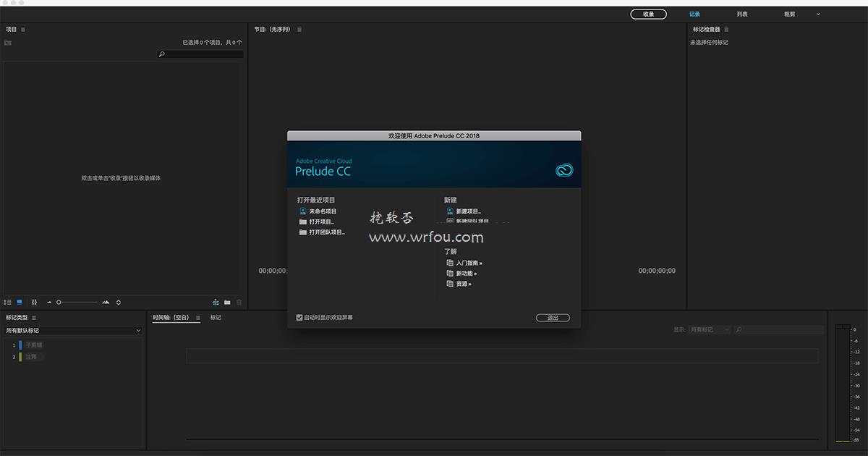Select the 子剪辑 marker type
The width and height of the screenshot is (868, 456).
[34, 345]
